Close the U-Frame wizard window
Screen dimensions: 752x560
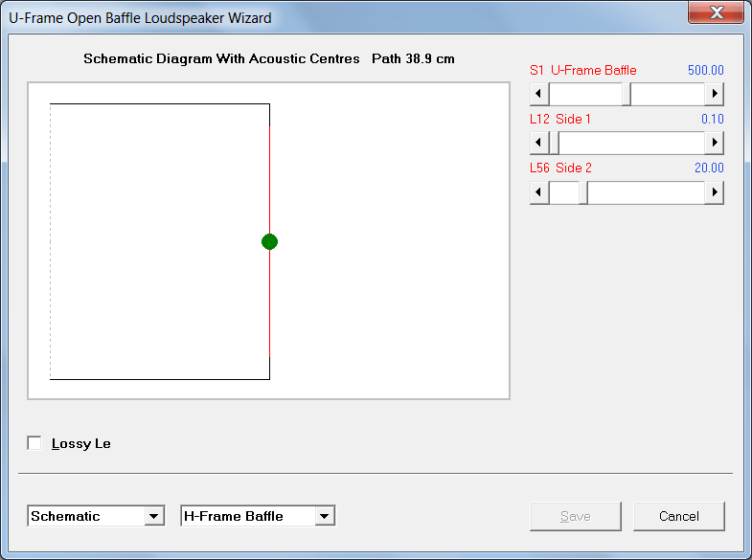click(716, 12)
